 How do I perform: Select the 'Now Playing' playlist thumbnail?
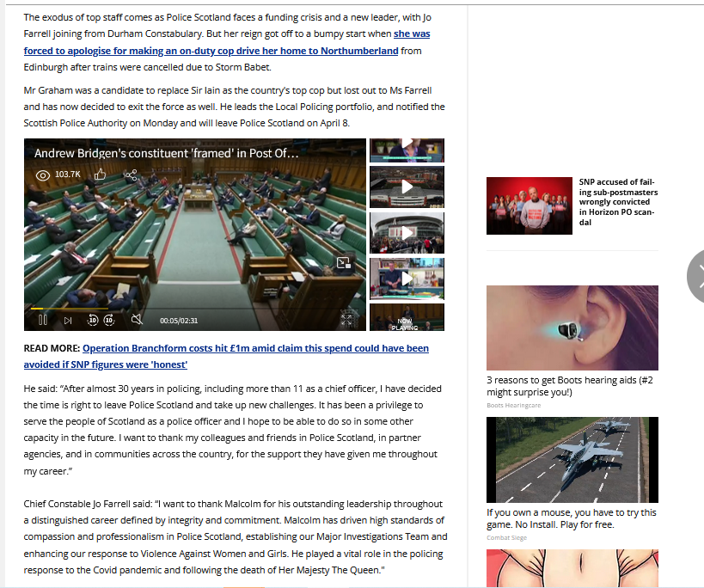pyautogui.click(x=407, y=317)
